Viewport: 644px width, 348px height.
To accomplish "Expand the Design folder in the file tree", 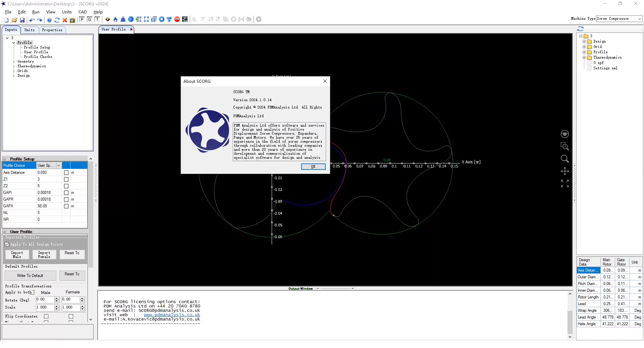I will click(x=584, y=42).
